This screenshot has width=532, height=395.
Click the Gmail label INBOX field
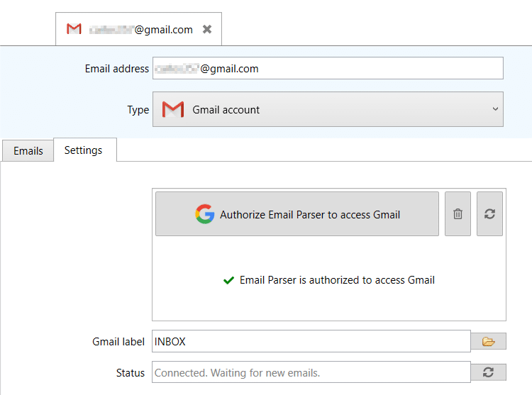(311, 341)
